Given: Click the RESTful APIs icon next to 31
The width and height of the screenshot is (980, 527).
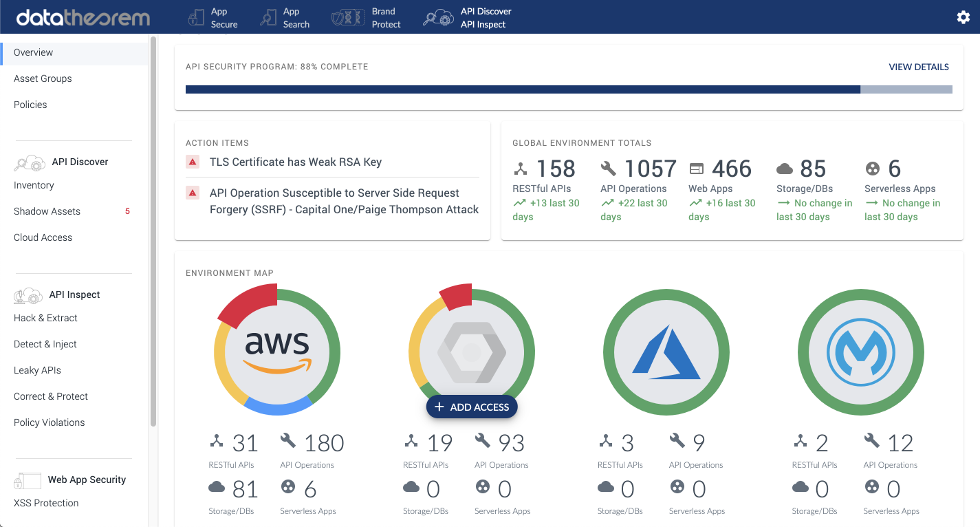Looking at the screenshot, I should coord(217,441).
